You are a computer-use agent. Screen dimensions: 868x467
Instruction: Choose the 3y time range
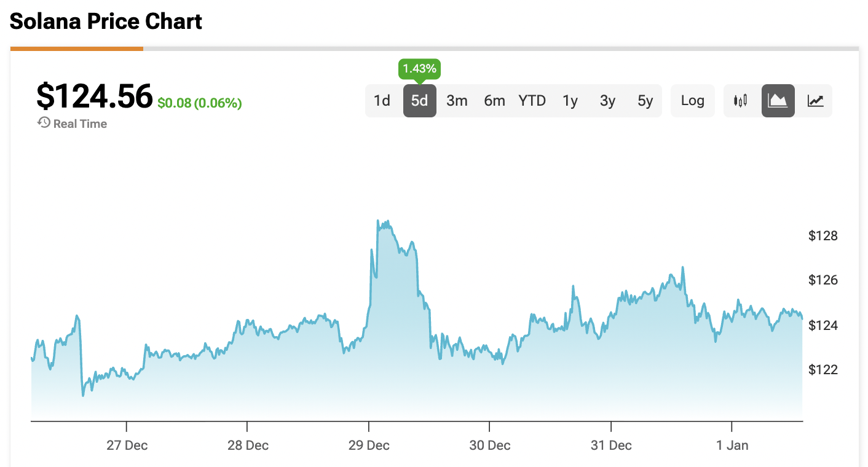pyautogui.click(x=607, y=101)
